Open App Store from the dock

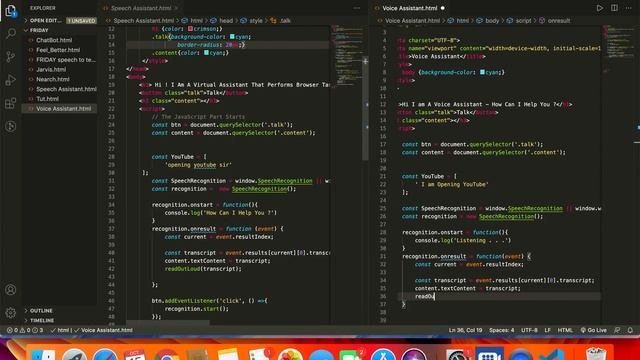pyautogui.click(x=383, y=354)
